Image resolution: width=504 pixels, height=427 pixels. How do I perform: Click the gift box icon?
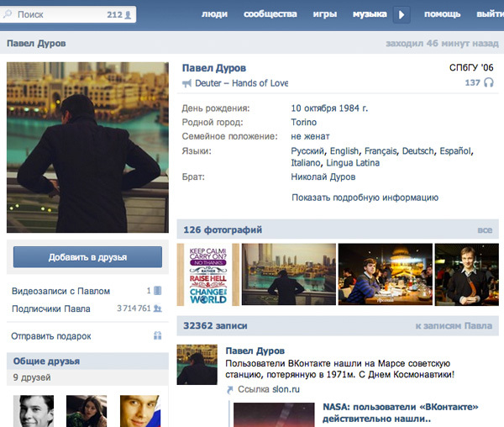click(x=158, y=335)
